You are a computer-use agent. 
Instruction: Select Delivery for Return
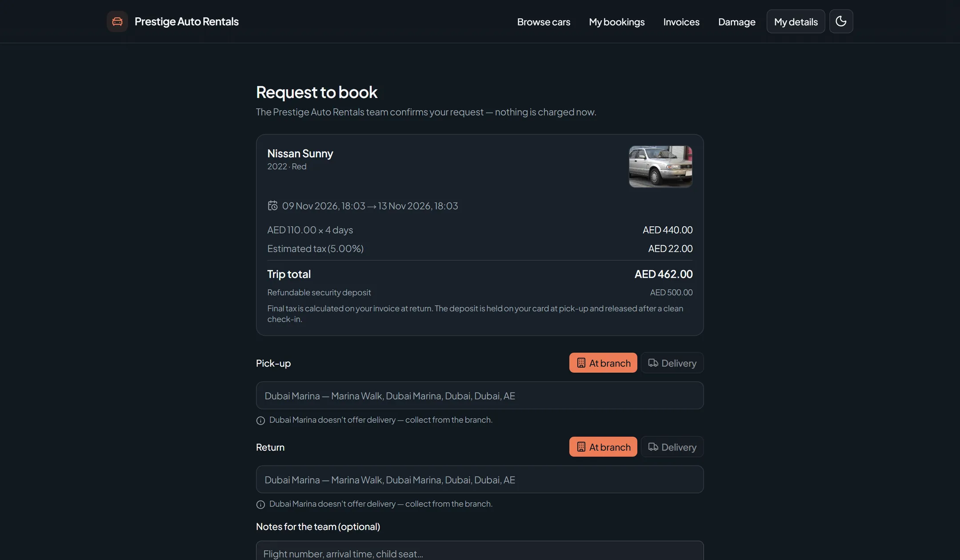pos(672,447)
